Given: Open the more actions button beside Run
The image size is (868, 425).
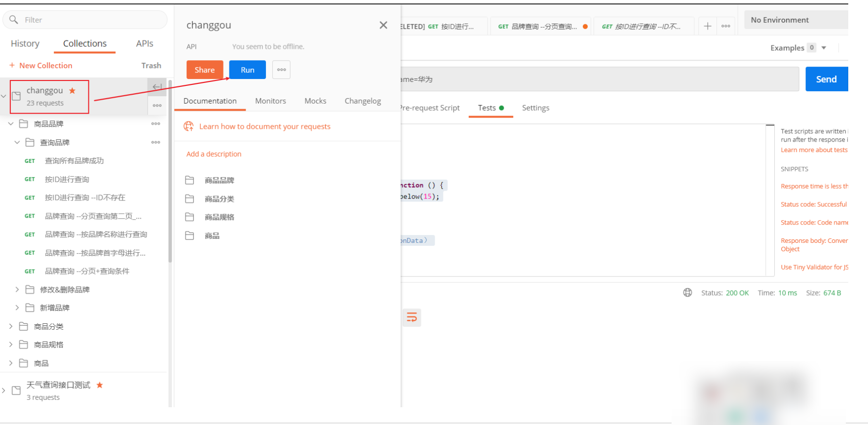Looking at the screenshot, I should (x=281, y=70).
